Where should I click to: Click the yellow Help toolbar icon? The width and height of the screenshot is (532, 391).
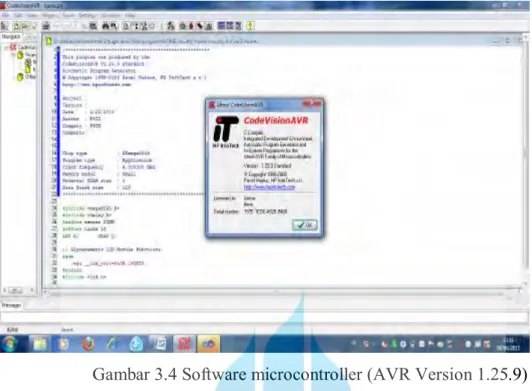coord(250,26)
